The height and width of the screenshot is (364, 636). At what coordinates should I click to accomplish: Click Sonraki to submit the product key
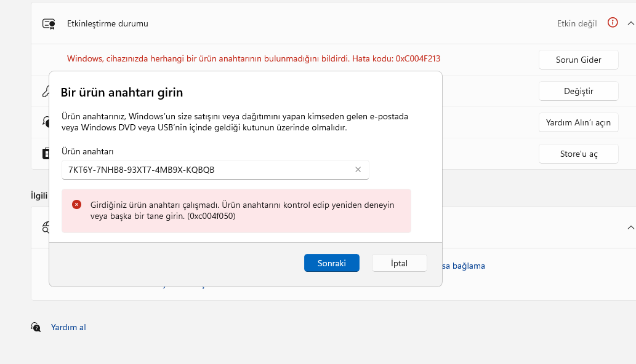coord(332,263)
